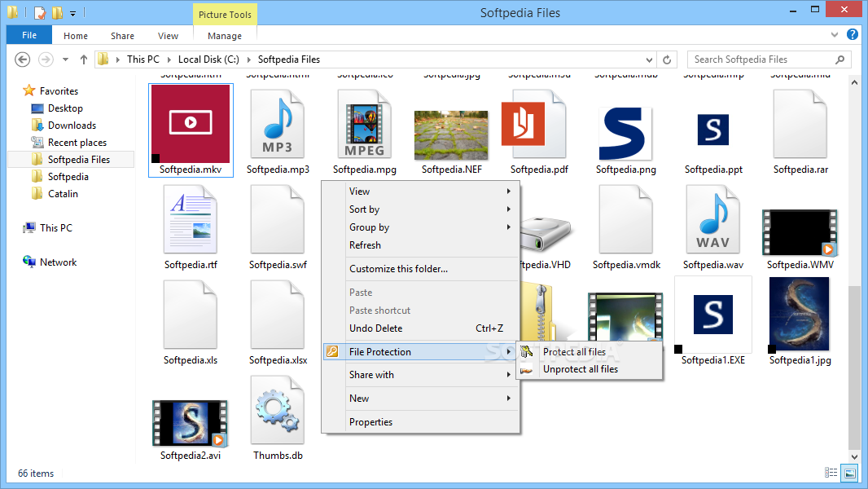The image size is (868, 489).
Task: Select the Softpedia.VHD drive icon
Action: (x=546, y=234)
